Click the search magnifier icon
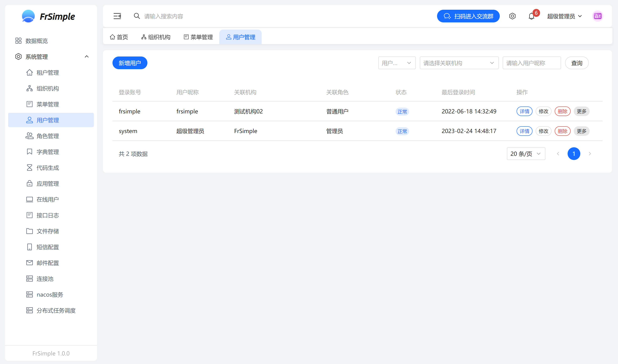The image size is (618, 364). click(x=137, y=16)
